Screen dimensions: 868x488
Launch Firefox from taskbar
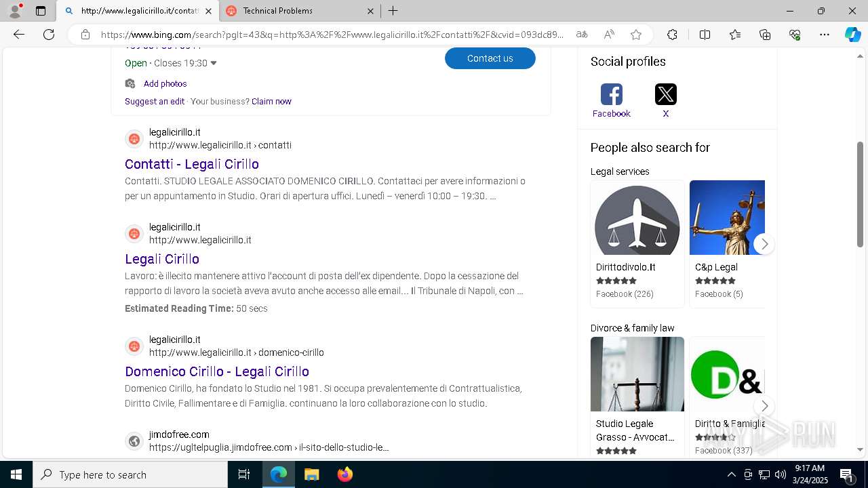[344, 474]
